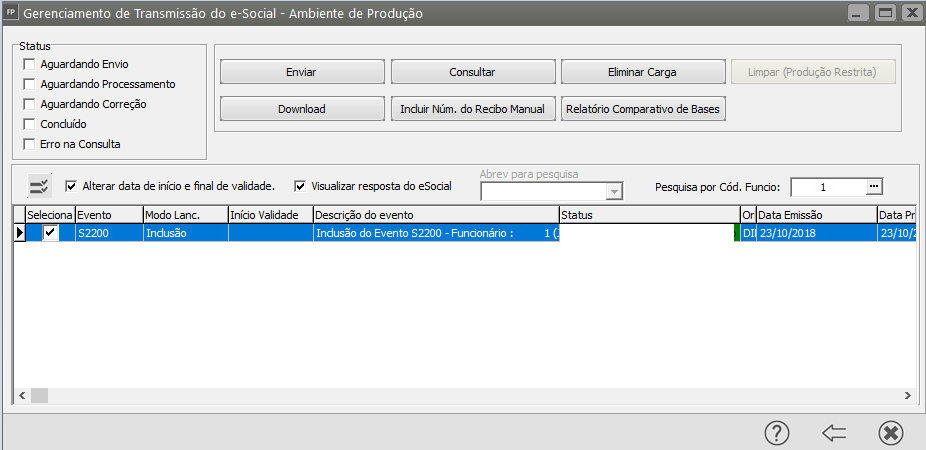
Task: Click the Status column header
Action: (x=650, y=215)
